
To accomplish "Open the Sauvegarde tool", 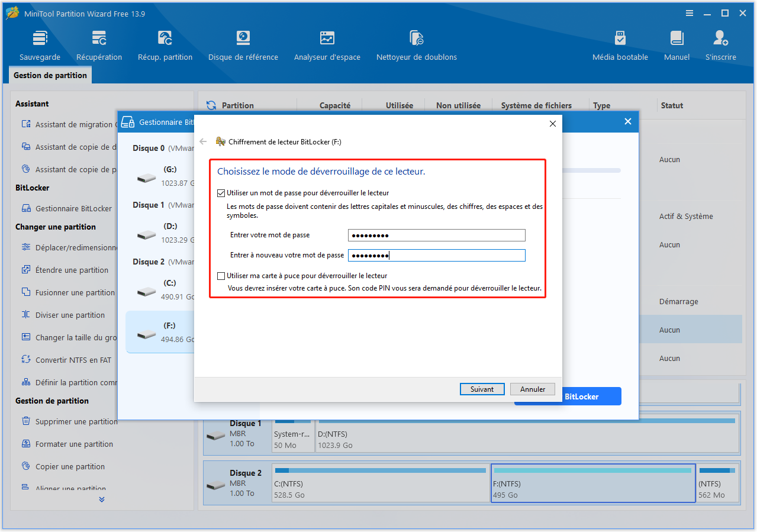I will pos(40,46).
